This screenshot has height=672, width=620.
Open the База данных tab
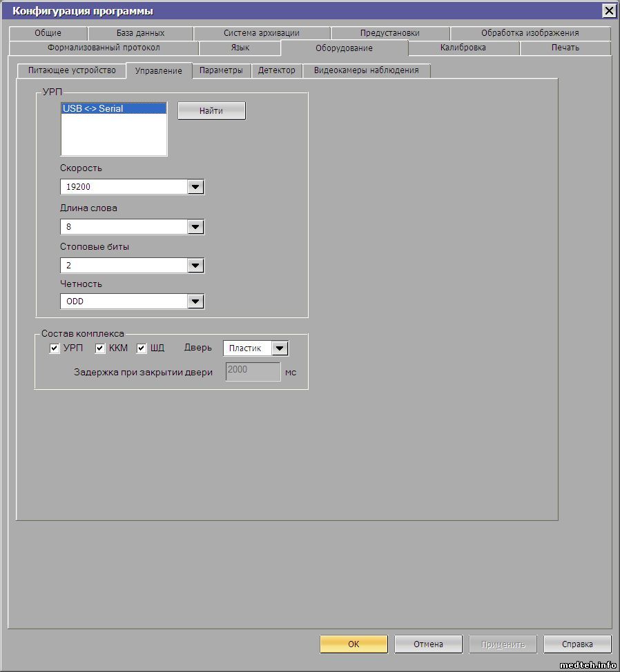[140, 33]
